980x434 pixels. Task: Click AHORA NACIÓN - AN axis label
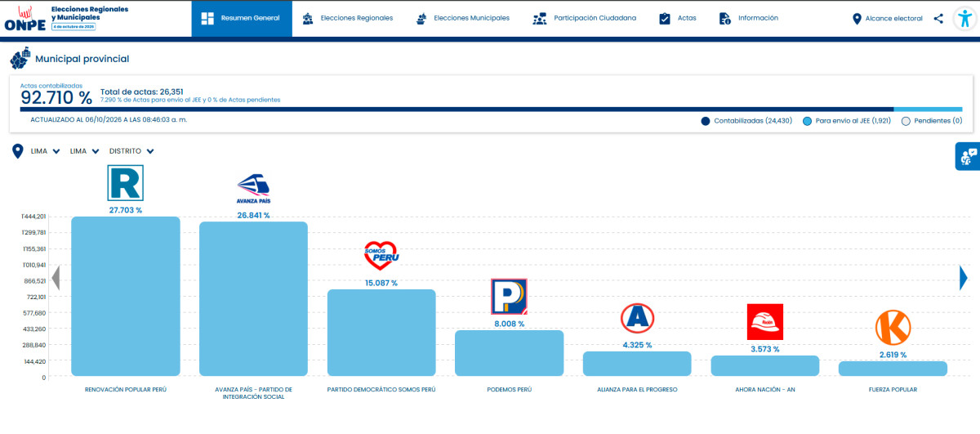(x=765, y=389)
